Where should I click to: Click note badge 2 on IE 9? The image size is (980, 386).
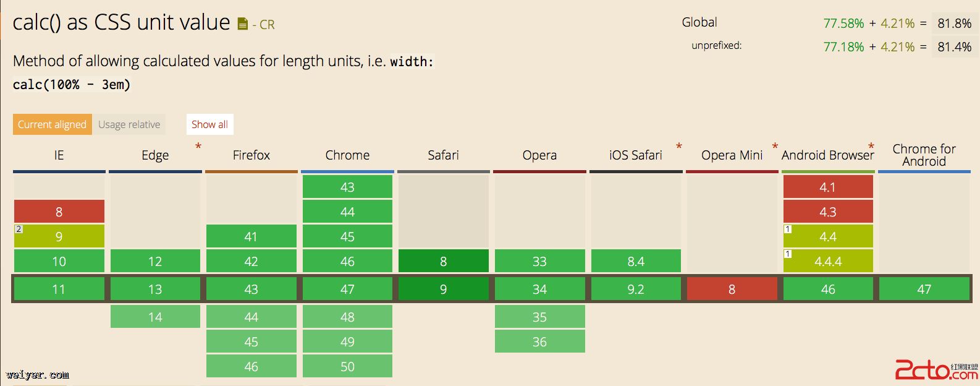click(x=19, y=229)
